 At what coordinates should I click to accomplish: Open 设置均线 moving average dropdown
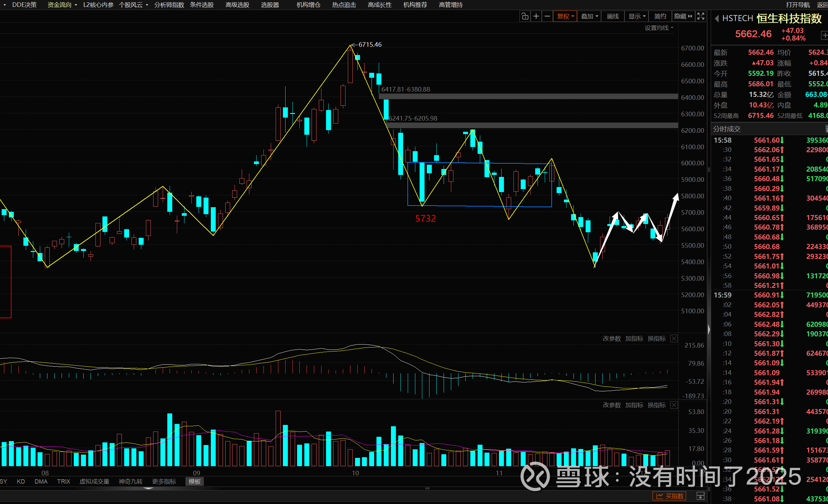(659, 28)
